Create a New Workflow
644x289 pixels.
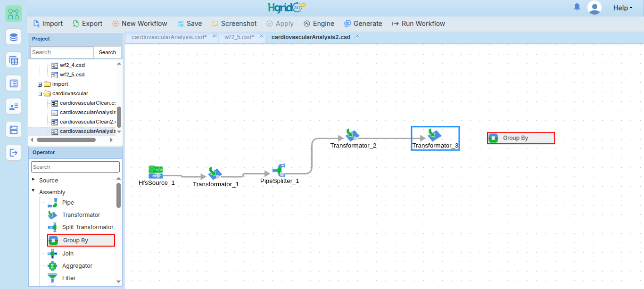tap(140, 24)
